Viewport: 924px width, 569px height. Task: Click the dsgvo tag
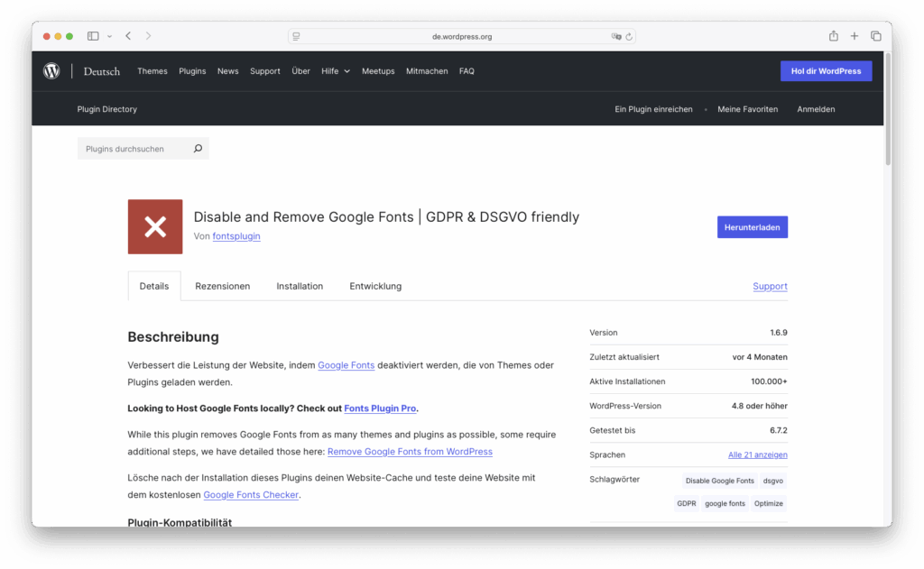[773, 481]
